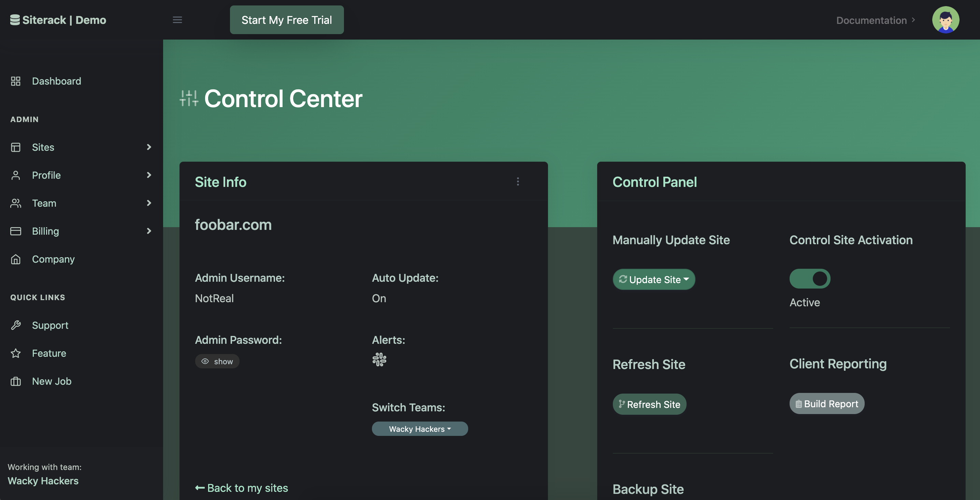Click the Feature star icon
980x500 pixels.
(x=16, y=353)
